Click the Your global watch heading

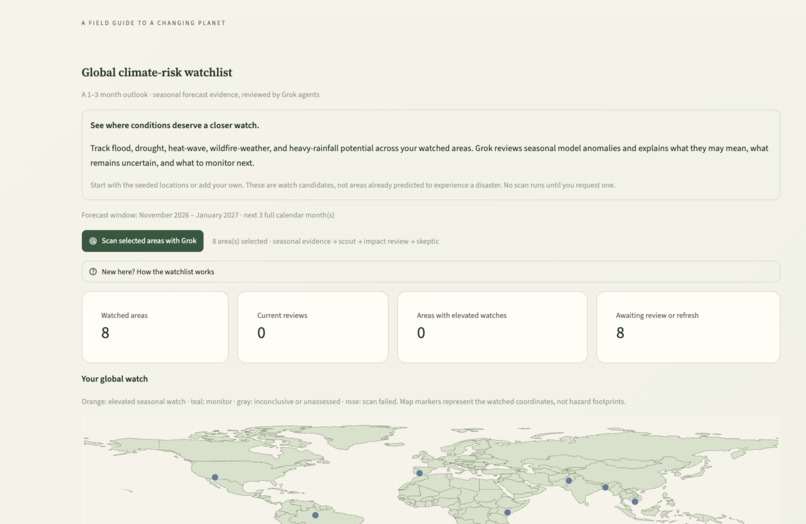[115, 379]
